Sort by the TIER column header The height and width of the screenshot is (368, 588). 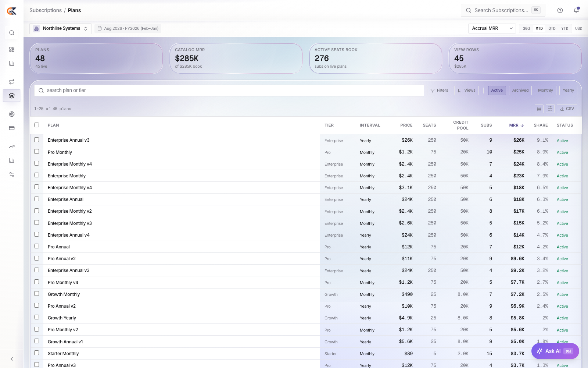329,125
